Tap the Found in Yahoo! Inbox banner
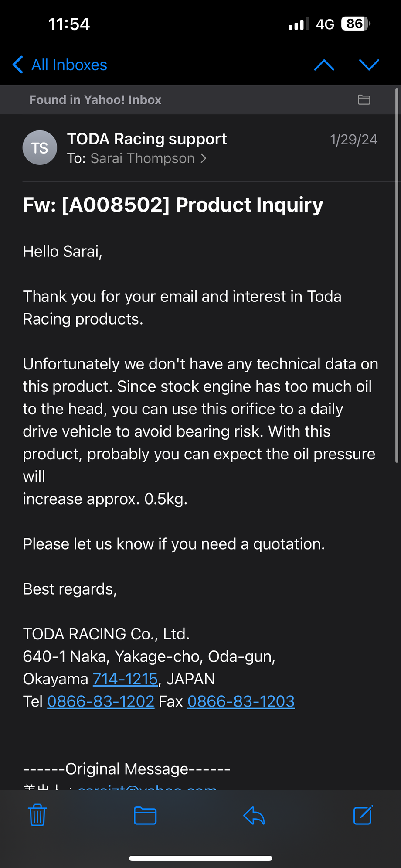This screenshot has height=868, width=401. 95,100
